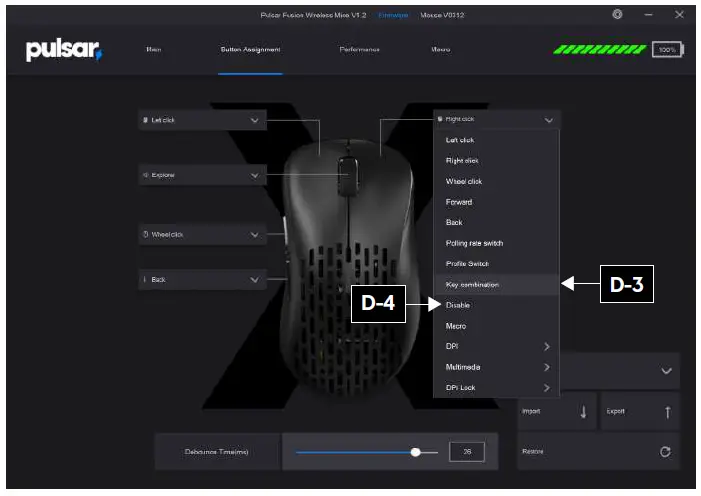Go to the Macro tab
This screenshot has height=496, width=701.
(x=441, y=49)
